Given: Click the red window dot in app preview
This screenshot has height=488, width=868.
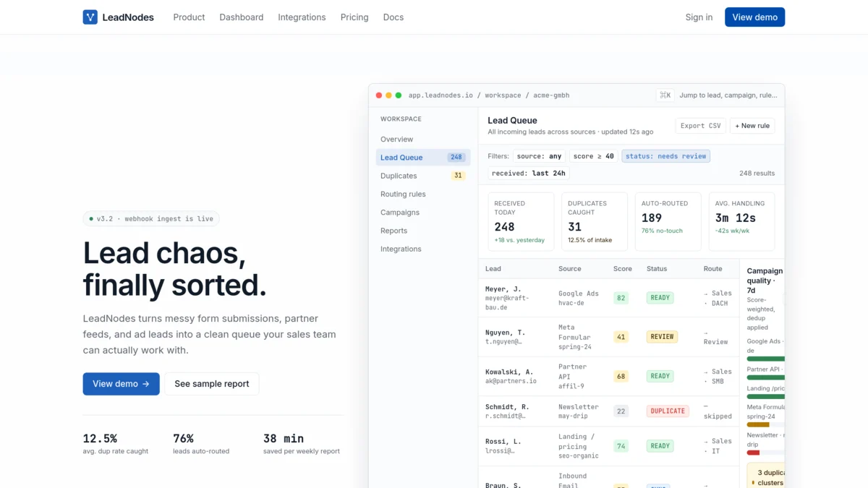Looking at the screenshot, I should click(378, 95).
